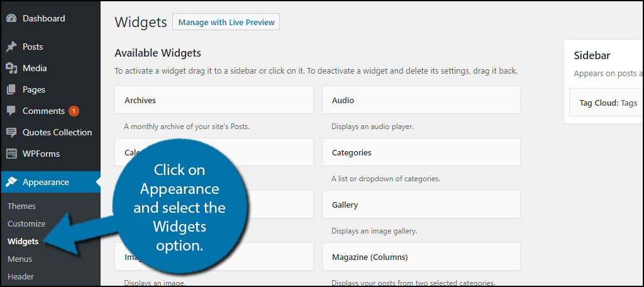Go to the Menus submenu item

point(19,259)
